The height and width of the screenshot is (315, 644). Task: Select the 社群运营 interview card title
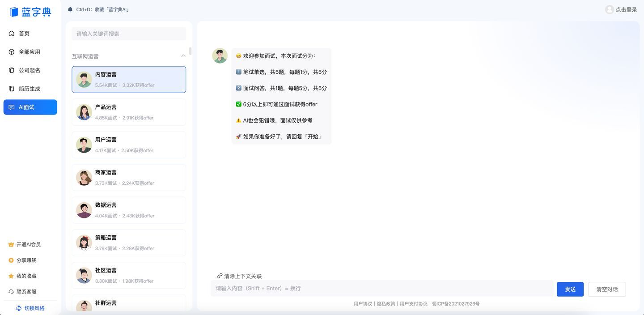pyautogui.click(x=106, y=303)
